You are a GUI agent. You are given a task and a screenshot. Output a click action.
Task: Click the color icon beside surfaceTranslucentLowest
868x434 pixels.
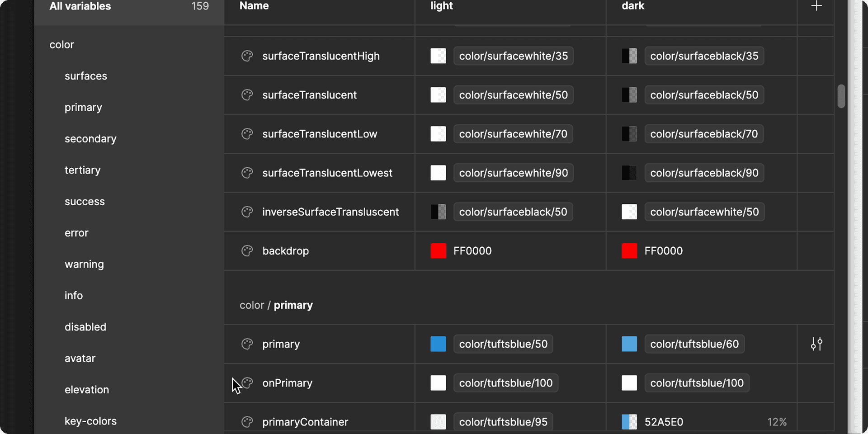(x=247, y=173)
